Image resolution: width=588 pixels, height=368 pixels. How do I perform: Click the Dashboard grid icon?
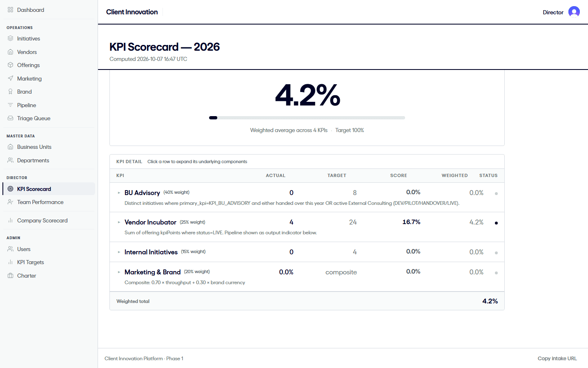[11, 10]
